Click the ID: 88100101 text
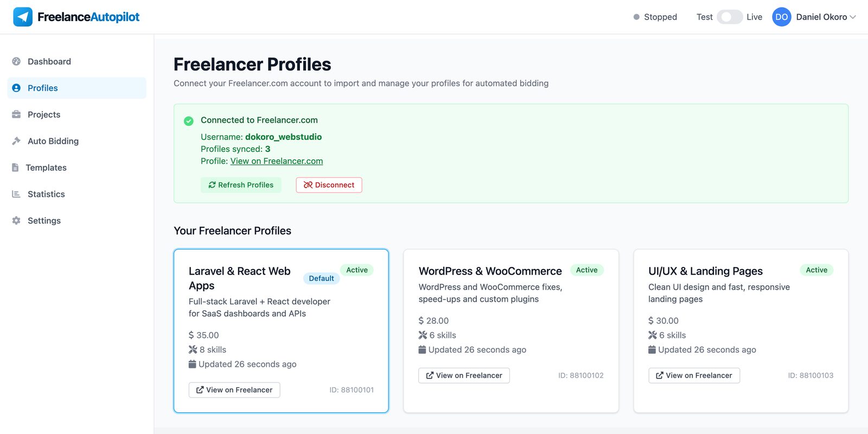Image resolution: width=868 pixels, height=434 pixels. [352, 390]
